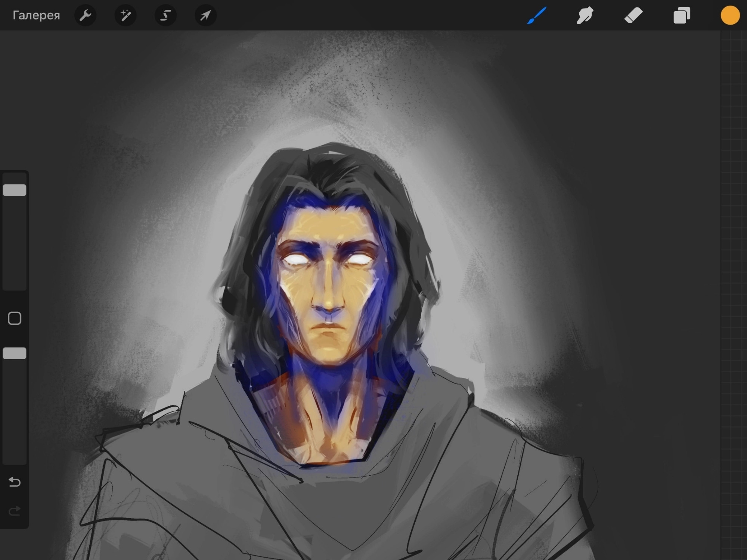Activate the Transform arrow tool

[x=206, y=15]
